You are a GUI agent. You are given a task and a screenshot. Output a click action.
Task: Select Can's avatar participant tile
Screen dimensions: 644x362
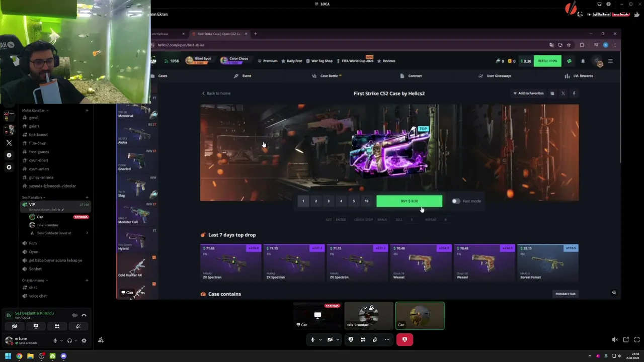[x=420, y=316]
